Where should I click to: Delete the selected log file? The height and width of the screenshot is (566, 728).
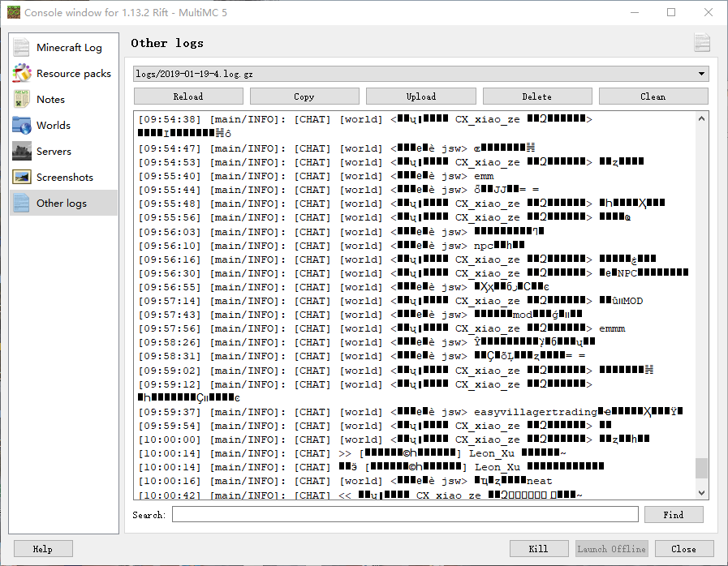537,96
